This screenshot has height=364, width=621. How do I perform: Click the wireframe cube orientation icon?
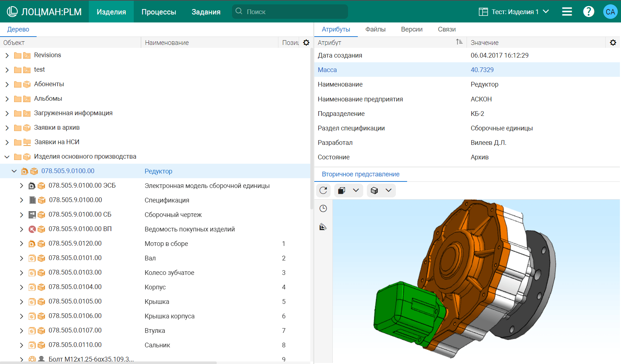click(374, 191)
